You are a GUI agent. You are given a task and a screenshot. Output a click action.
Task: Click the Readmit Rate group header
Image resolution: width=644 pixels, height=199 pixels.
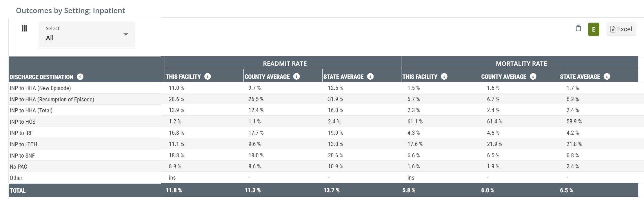(285, 63)
